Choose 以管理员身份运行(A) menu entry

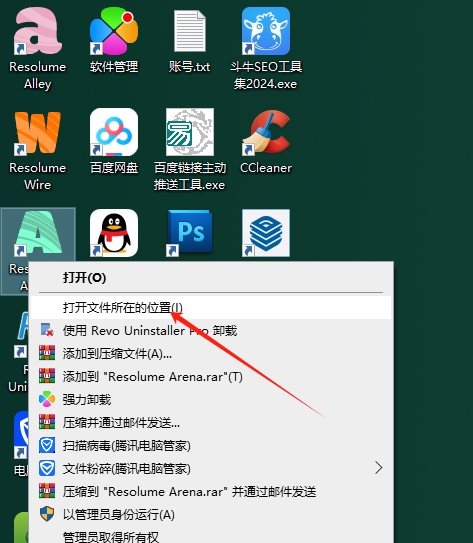tap(211, 515)
